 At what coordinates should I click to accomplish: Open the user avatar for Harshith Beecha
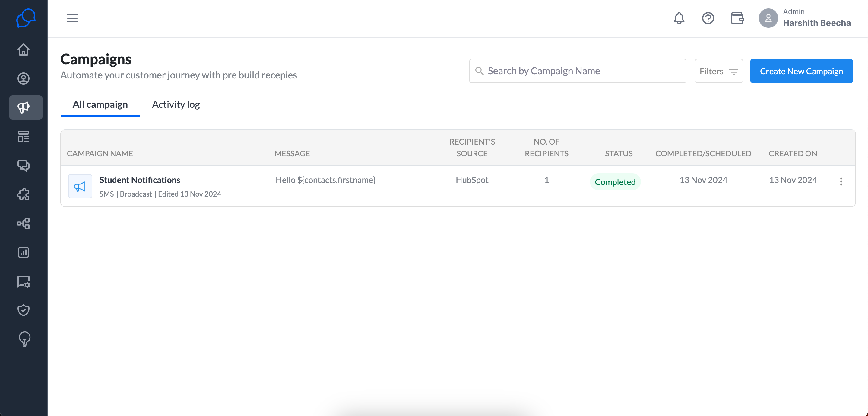768,18
